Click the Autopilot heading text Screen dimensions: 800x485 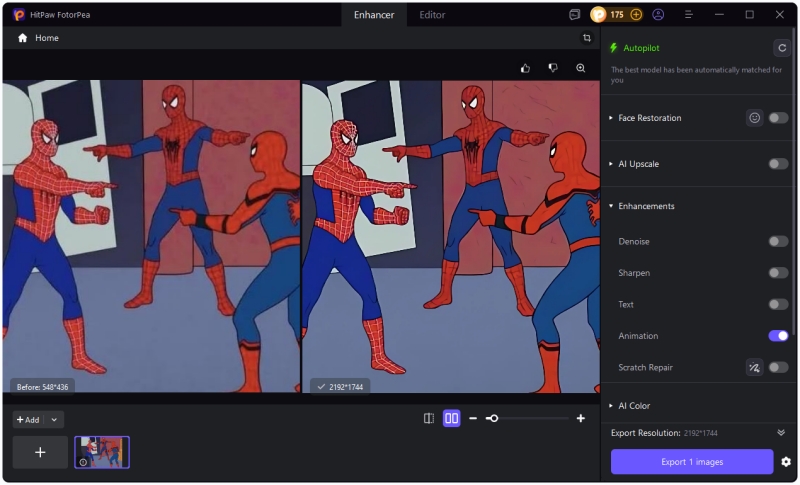click(641, 48)
